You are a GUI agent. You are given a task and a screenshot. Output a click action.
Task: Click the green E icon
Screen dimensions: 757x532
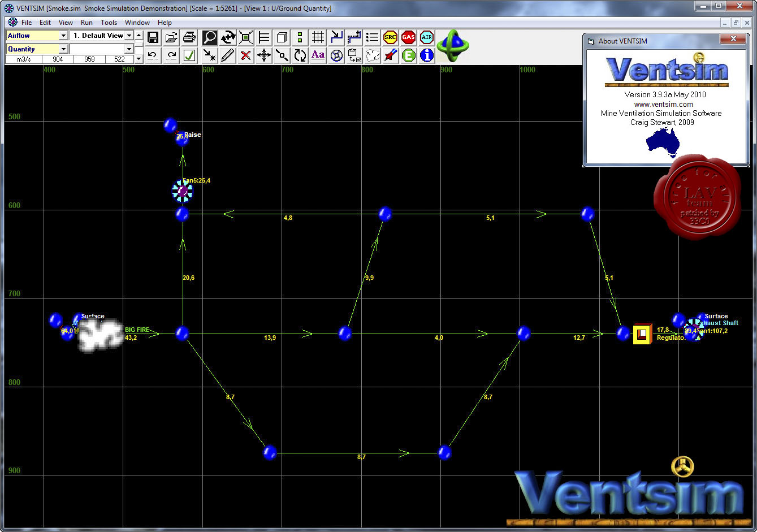pyautogui.click(x=408, y=55)
